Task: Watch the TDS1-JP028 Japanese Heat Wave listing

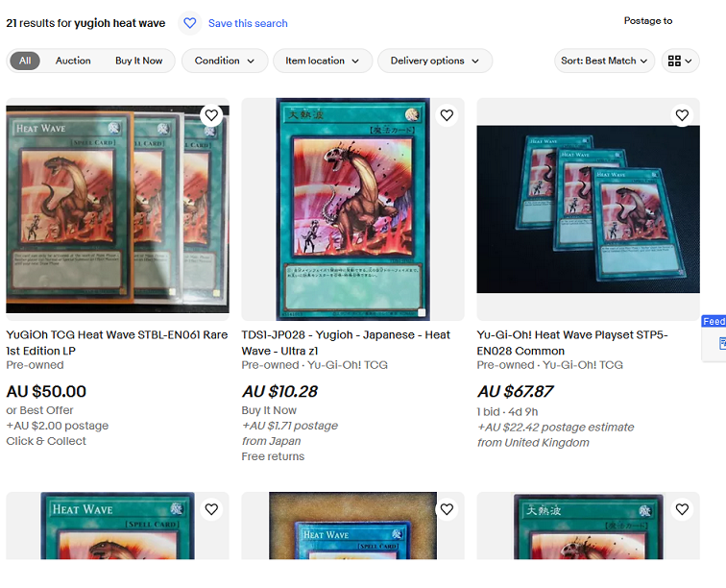Action: (447, 115)
